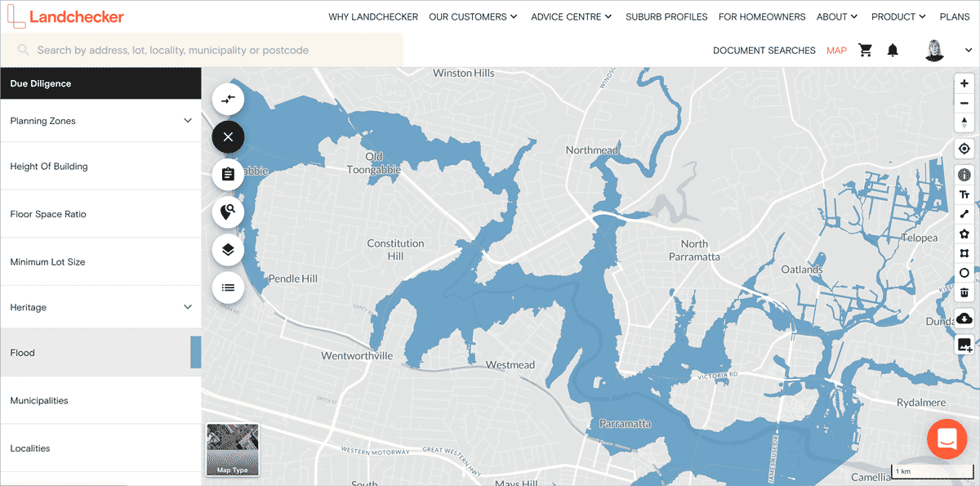Toggle the Flood layer
This screenshot has height=486, width=980.
pyautogui.click(x=100, y=353)
